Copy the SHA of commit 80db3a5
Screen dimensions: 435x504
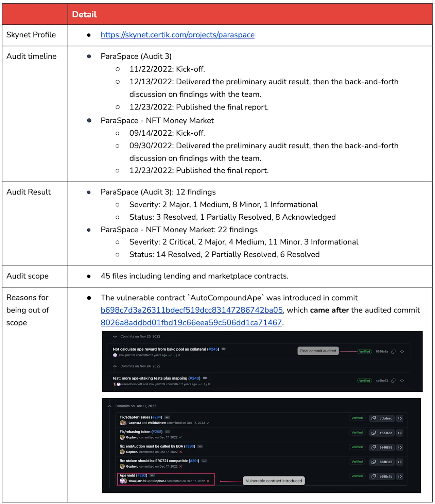[x=373, y=462]
